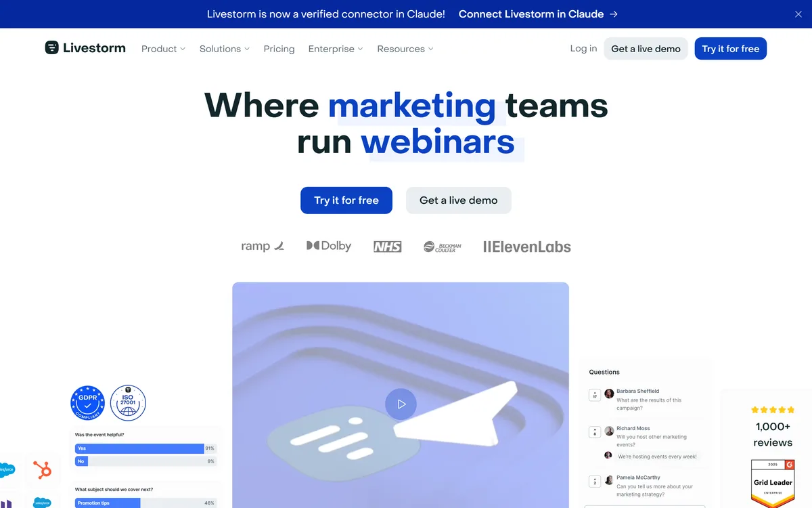Screen dimensions: 812x508
Task: Expand the Enterprise menu
Action: [x=336, y=49]
